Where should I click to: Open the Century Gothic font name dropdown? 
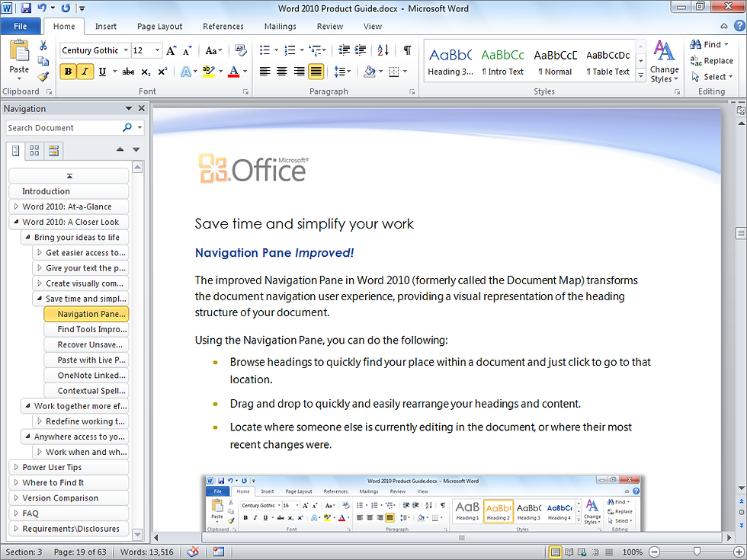click(x=126, y=50)
